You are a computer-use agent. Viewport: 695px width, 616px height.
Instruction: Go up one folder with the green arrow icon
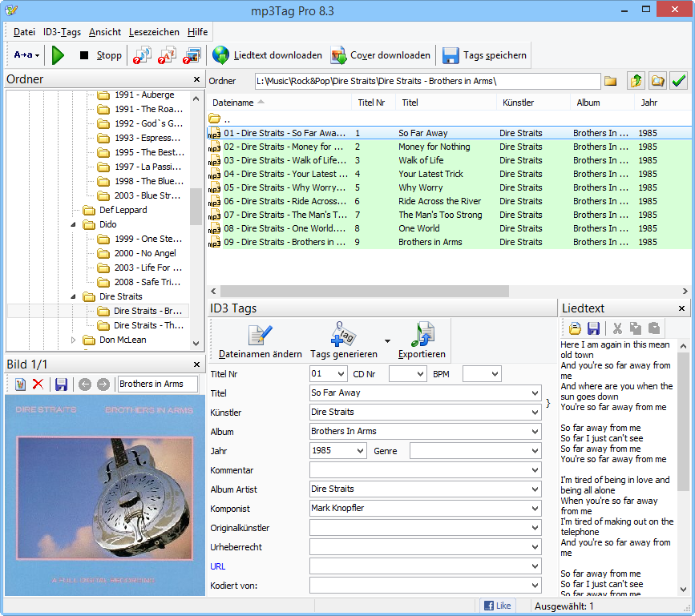pos(636,81)
